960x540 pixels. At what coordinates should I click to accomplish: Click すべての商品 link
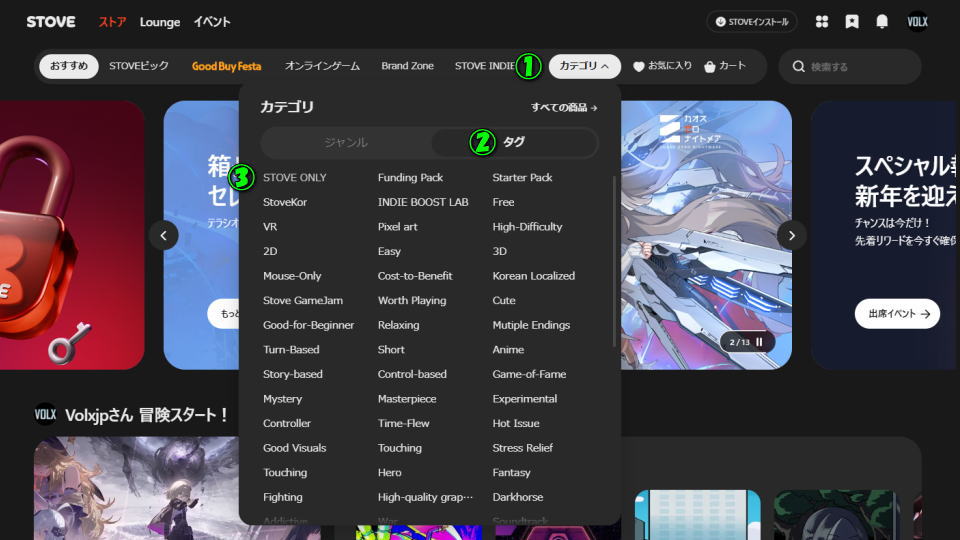tap(564, 107)
